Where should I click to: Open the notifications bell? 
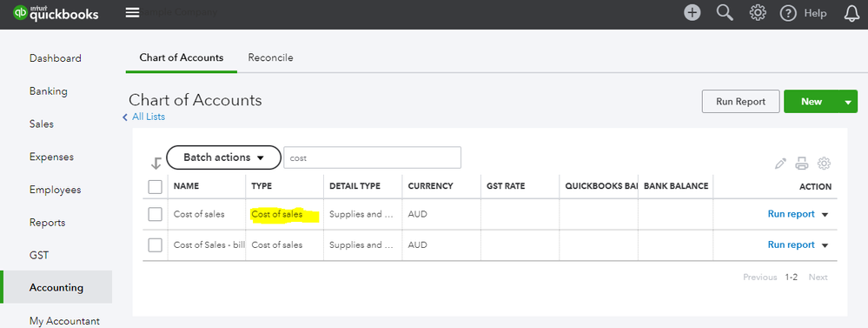click(x=851, y=13)
